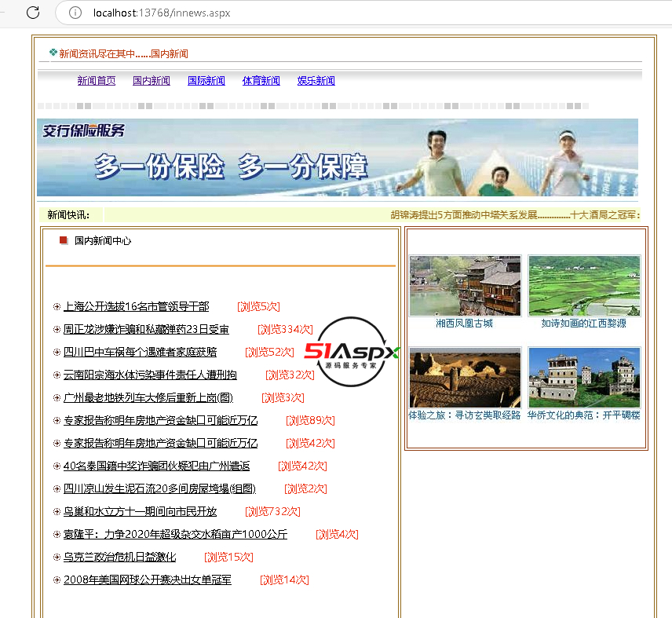The image size is (672, 618).
Task: Open the 国际新闻 navigation link
Action: click(x=206, y=81)
